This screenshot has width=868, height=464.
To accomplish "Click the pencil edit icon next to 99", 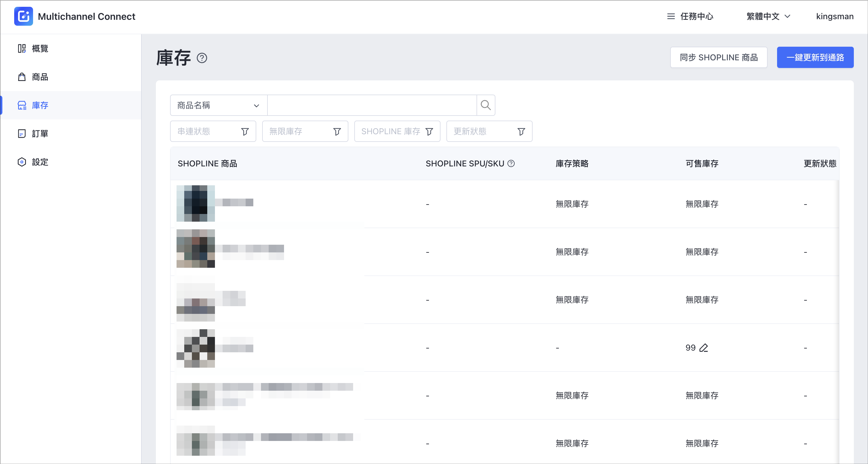I will [704, 348].
